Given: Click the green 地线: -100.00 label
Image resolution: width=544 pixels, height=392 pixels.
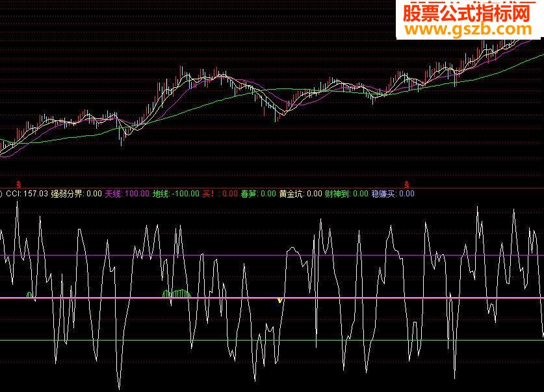Looking at the screenshot, I should click(176, 194).
